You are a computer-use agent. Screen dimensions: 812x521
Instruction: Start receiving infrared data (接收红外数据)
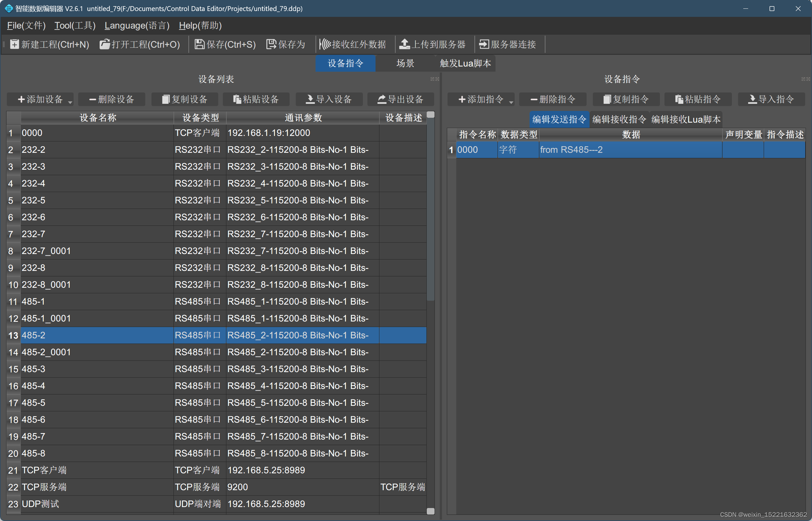[325, 44]
